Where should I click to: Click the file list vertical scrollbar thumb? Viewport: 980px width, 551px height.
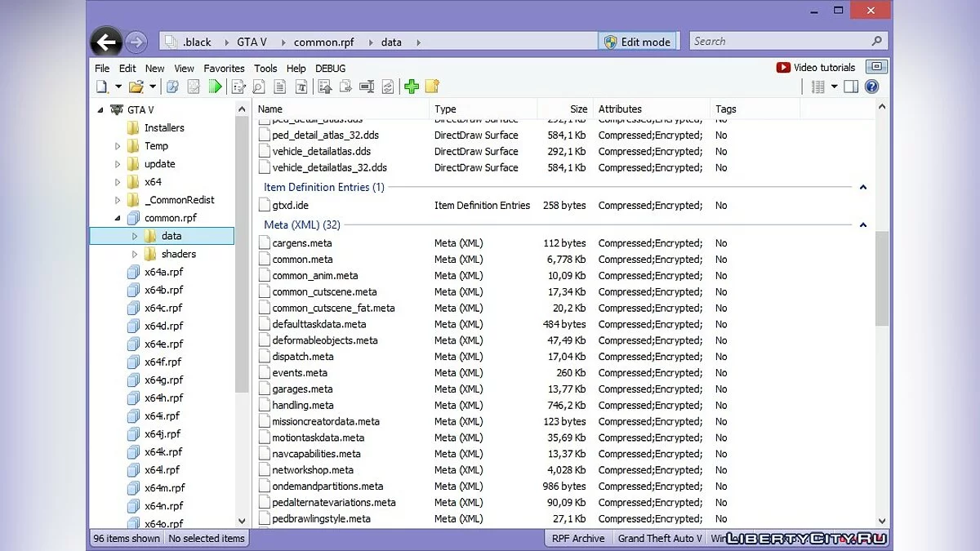coord(881,278)
